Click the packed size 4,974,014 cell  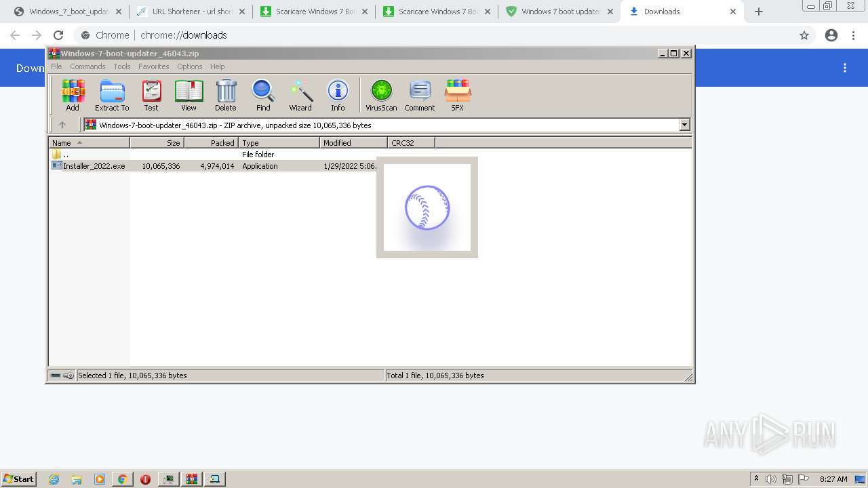pos(217,166)
